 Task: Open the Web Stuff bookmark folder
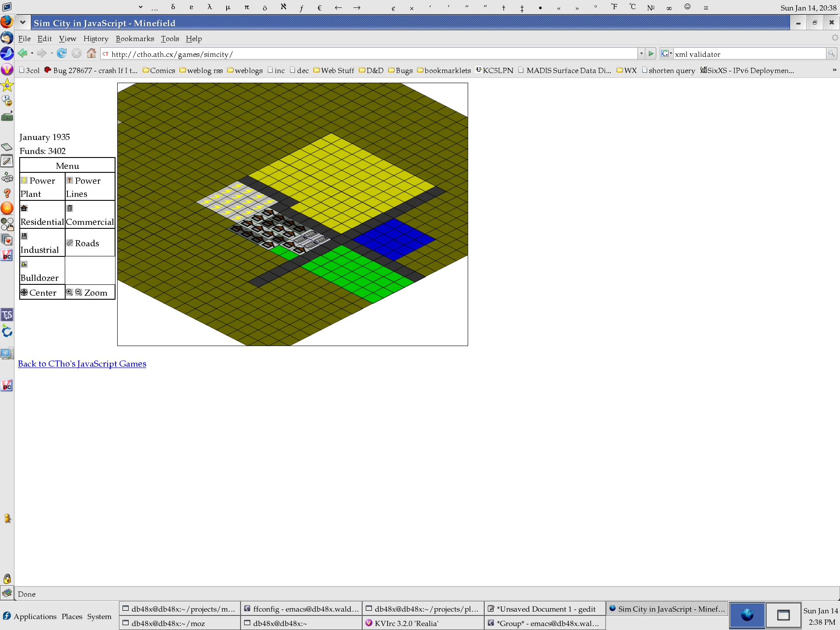point(334,70)
